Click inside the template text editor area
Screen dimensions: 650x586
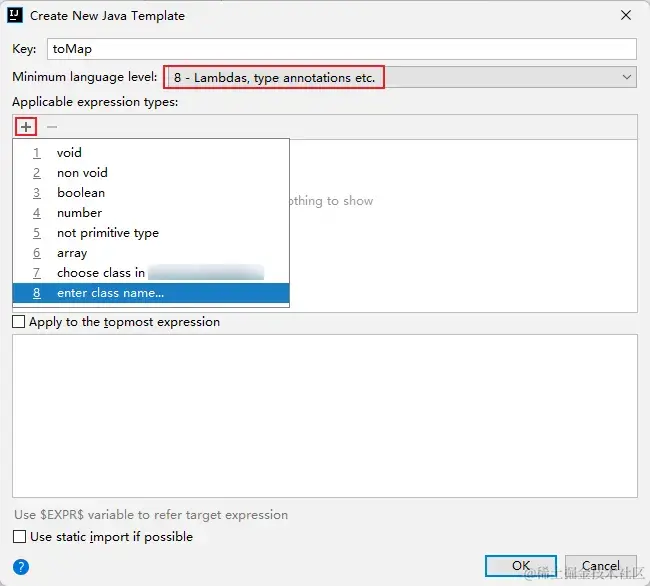pos(325,416)
